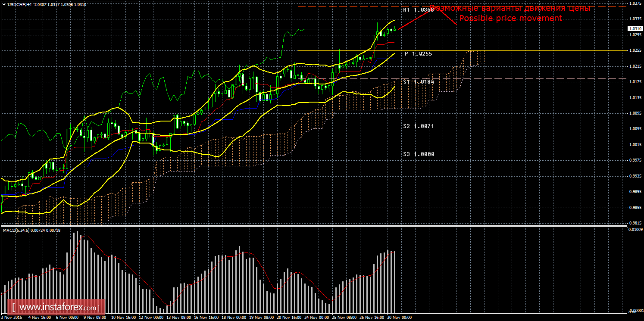Click the 0.01009 MACD scale value
644x321 pixels.
[635, 230]
